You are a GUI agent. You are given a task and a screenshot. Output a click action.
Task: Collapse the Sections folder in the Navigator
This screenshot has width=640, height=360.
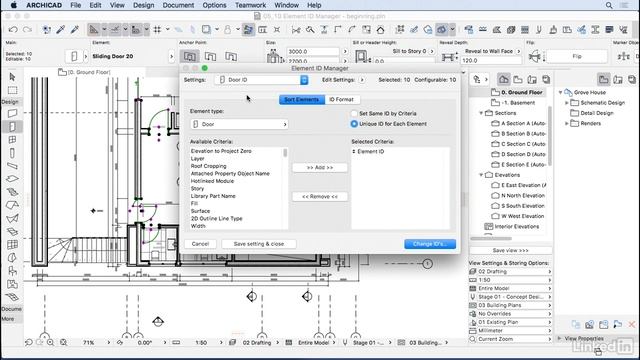[x=481, y=113]
